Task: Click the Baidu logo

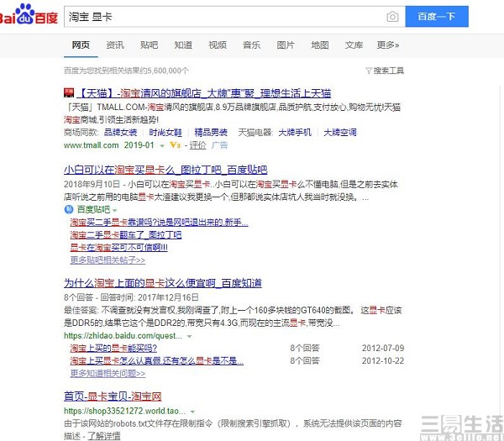Action: pos(29,14)
